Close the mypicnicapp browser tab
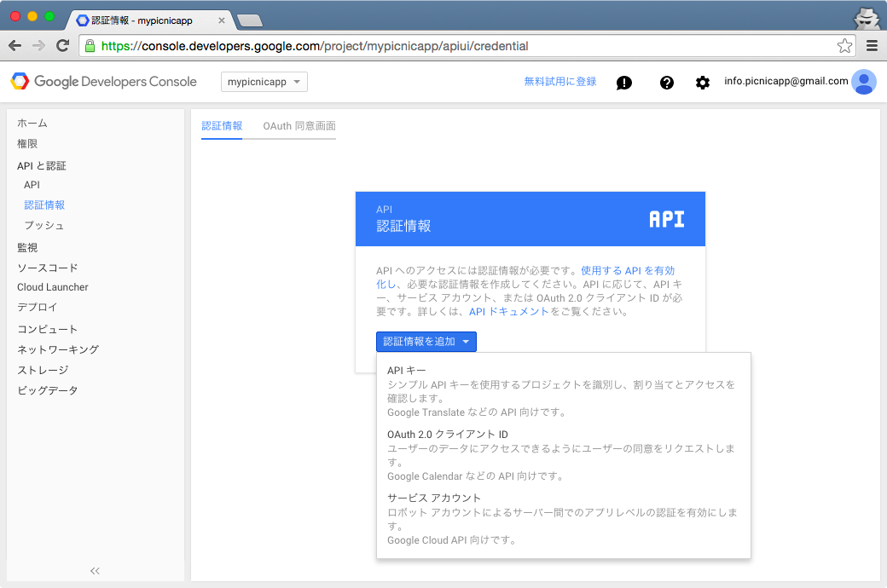 tap(221, 20)
